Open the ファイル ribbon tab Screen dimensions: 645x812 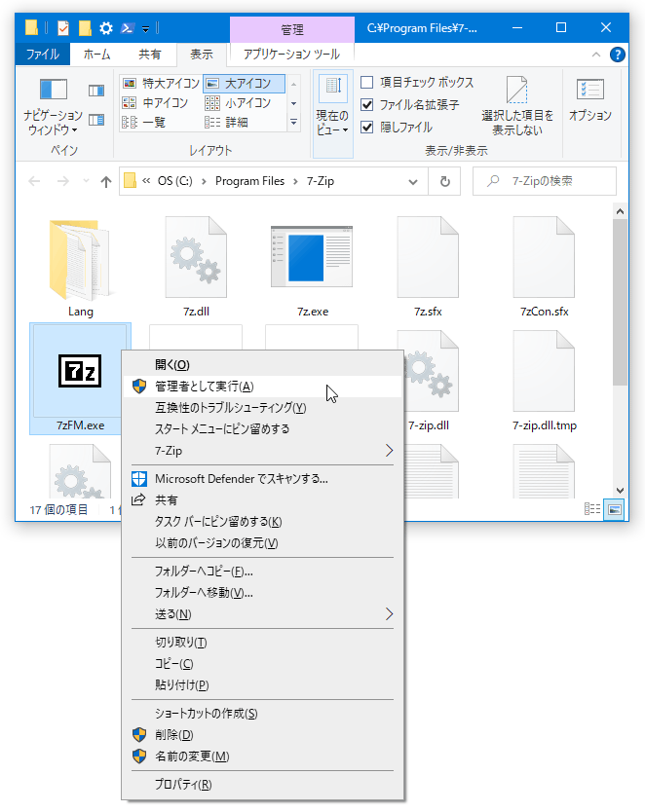pos(43,54)
